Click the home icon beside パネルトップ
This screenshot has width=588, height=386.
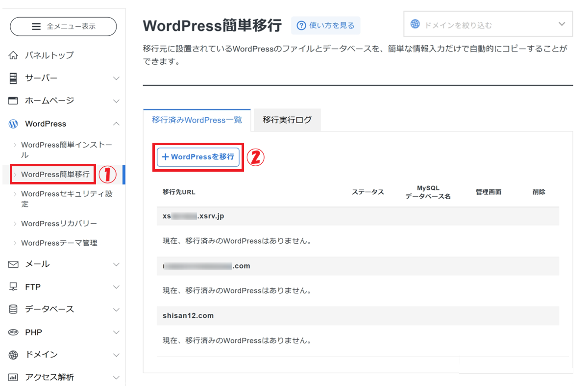pyautogui.click(x=14, y=55)
